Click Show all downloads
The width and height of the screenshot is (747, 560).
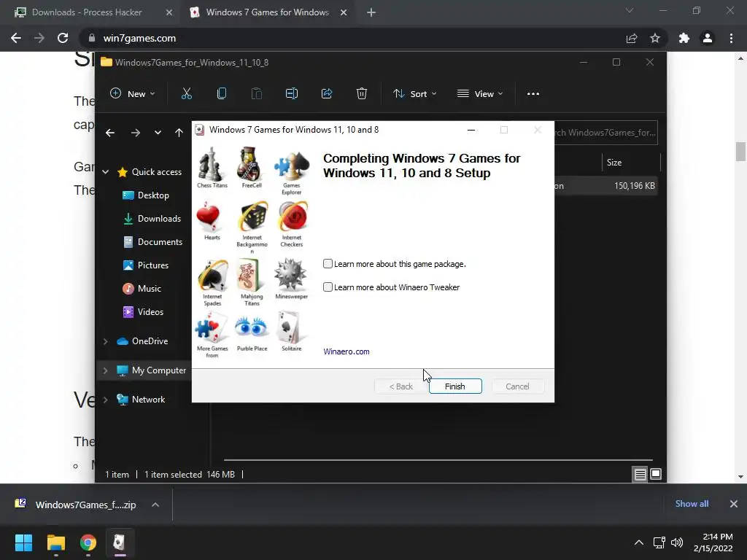692,504
